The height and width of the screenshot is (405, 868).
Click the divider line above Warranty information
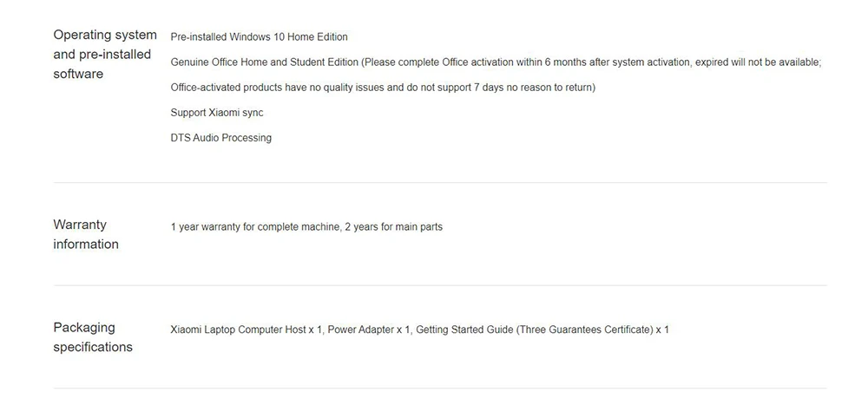click(x=440, y=183)
